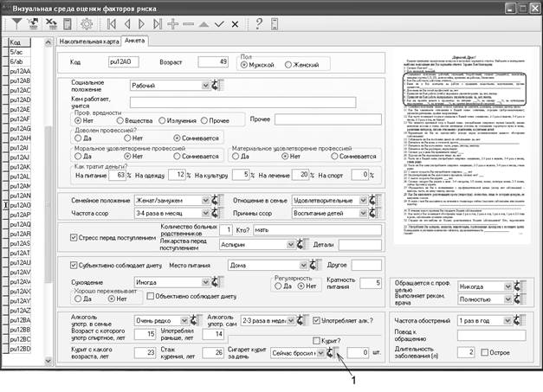Confirm changes with checkmark icon

219,23
